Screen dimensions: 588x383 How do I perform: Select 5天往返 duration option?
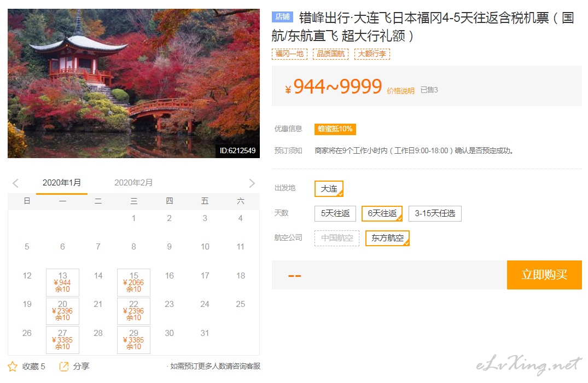335,213
